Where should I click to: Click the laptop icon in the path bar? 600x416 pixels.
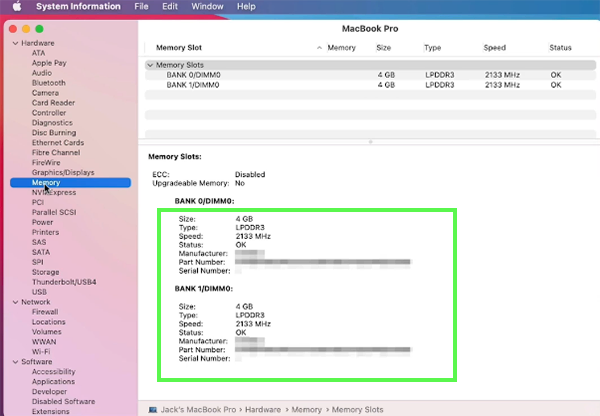153,410
